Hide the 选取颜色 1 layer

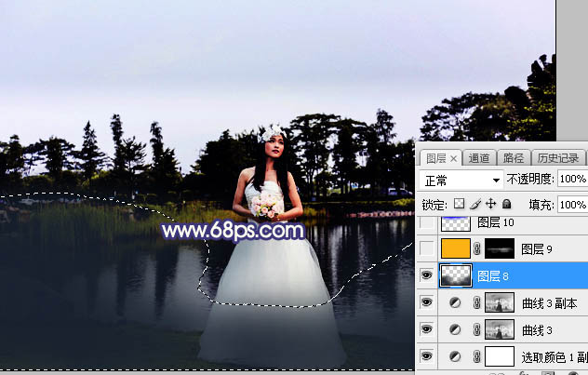pyautogui.click(x=426, y=356)
